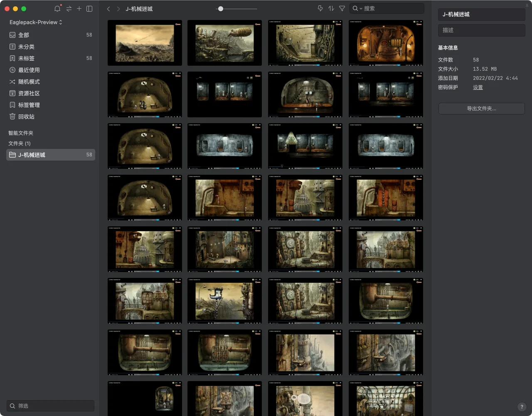532x416 pixels.
Task: Go back with the left chevron
Action: (108, 9)
